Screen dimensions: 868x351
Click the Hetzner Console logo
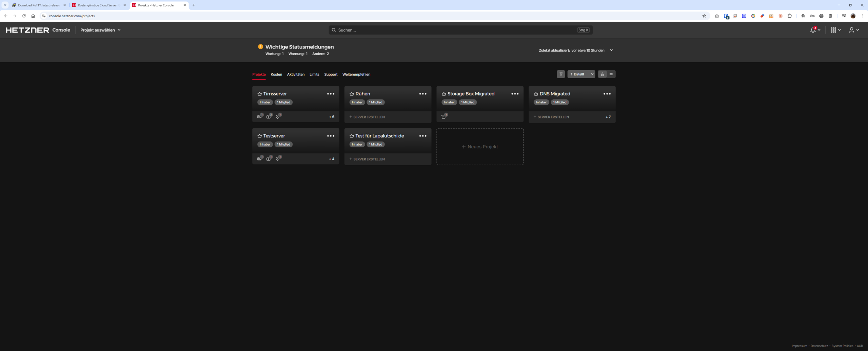(38, 30)
